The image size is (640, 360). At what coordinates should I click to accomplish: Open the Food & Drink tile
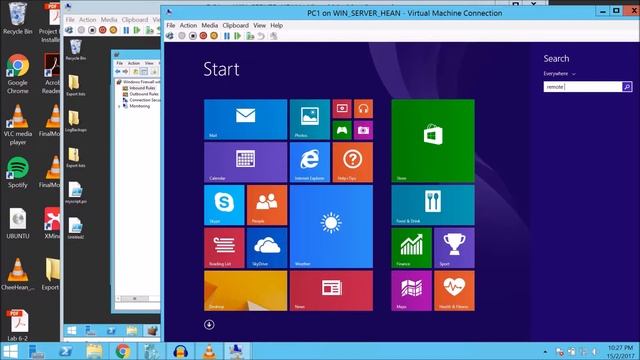pyautogui.click(x=433, y=205)
